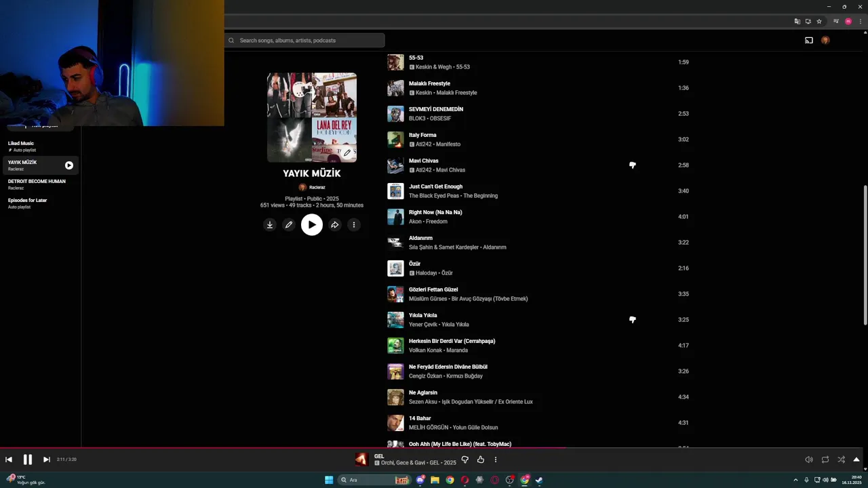Image resolution: width=868 pixels, height=488 pixels.
Task: Play YAYIK MÜZİK from sidebar play icon
Action: pyautogui.click(x=69, y=165)
